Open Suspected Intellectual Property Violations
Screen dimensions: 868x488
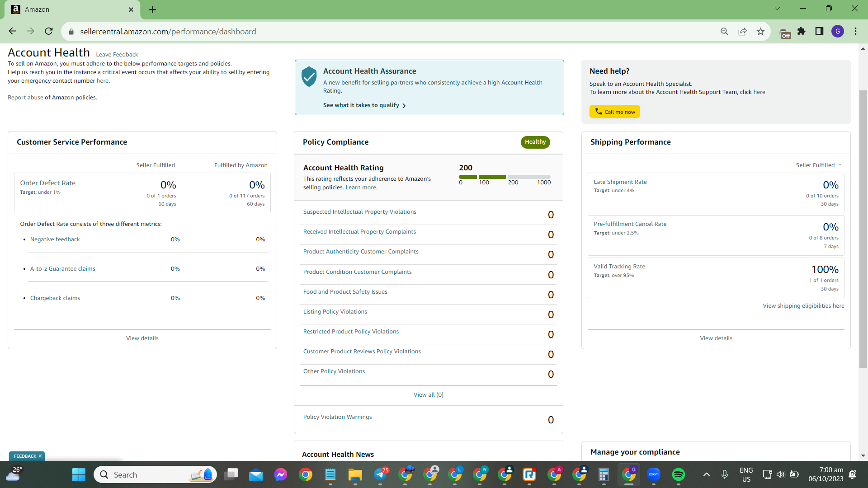point(360,212)
